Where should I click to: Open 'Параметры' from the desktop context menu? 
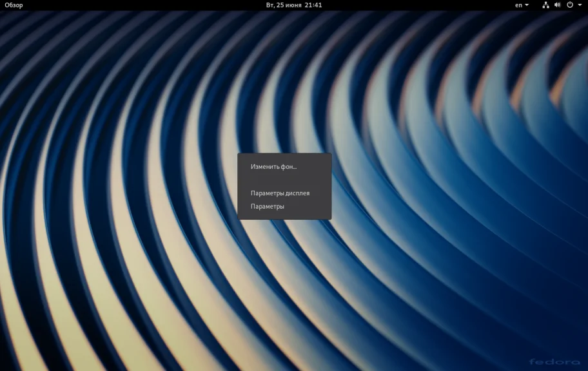point(267,207)
